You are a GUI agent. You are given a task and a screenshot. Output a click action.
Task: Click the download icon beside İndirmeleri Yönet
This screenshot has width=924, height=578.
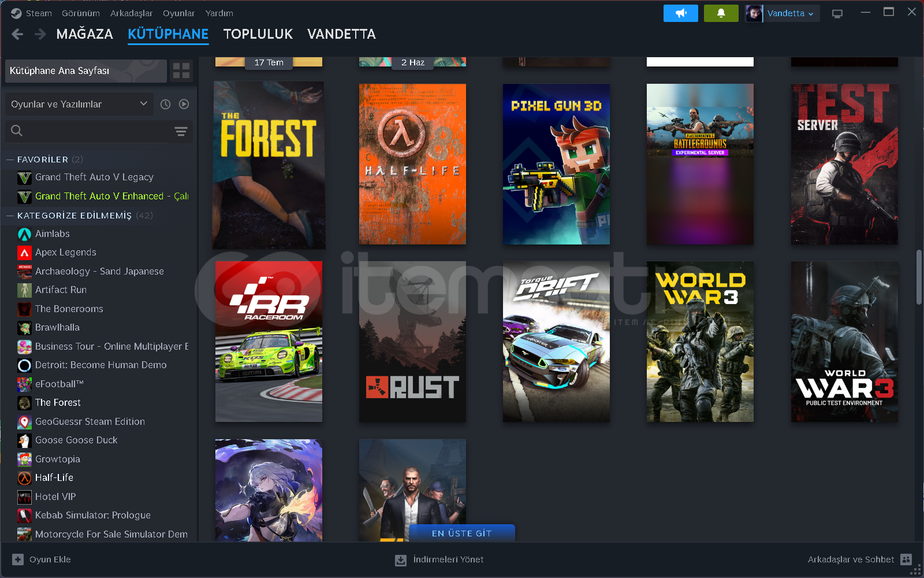[x=401, y=560]
